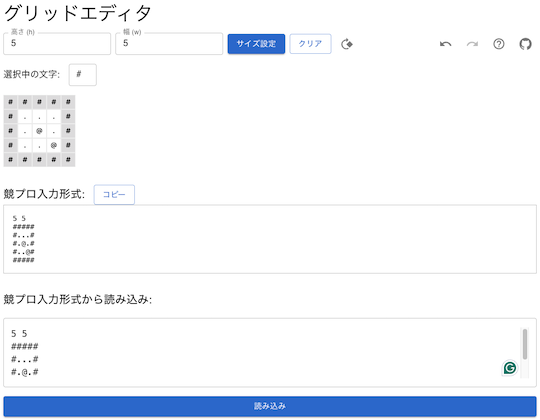Click the center @ grid cell
This screenshot has width=540, height=420.
pos(39,131)
